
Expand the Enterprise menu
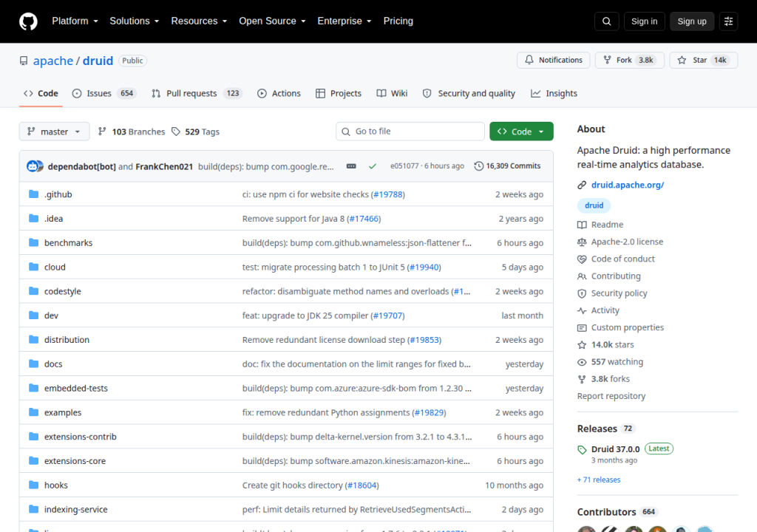coord(344,21)
